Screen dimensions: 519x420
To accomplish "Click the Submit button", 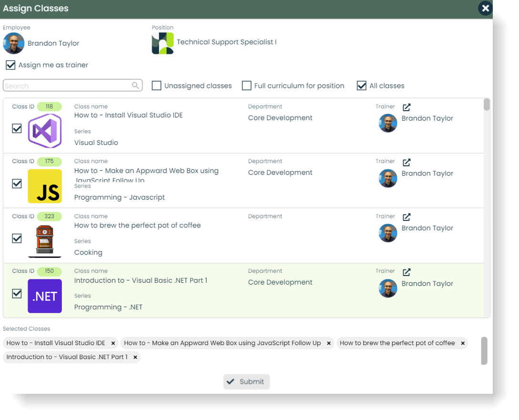I will tap(246, 381).
